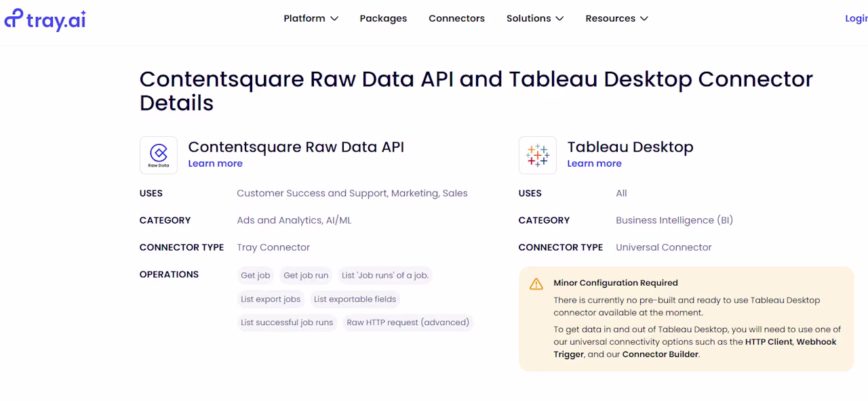
Task: Expand the Platform dropdown menu
Action: click(311, 18)
